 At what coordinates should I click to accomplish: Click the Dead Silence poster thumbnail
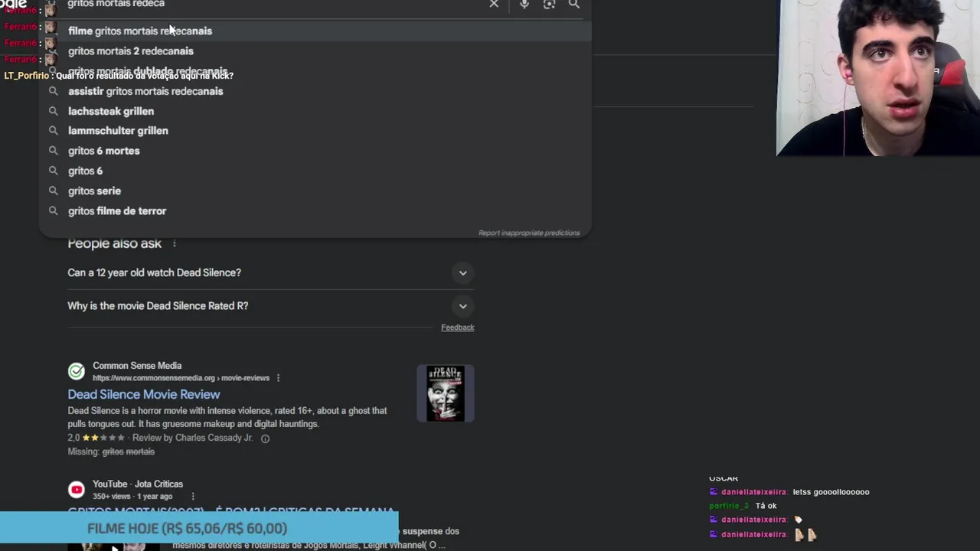(446, 393)
